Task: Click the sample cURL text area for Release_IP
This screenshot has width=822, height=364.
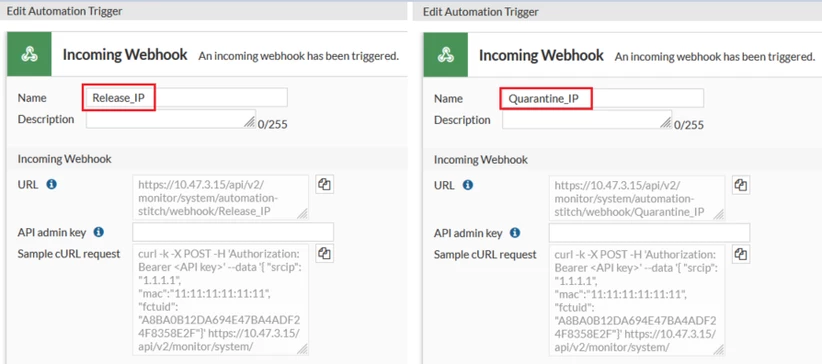Action: (221, 299)
